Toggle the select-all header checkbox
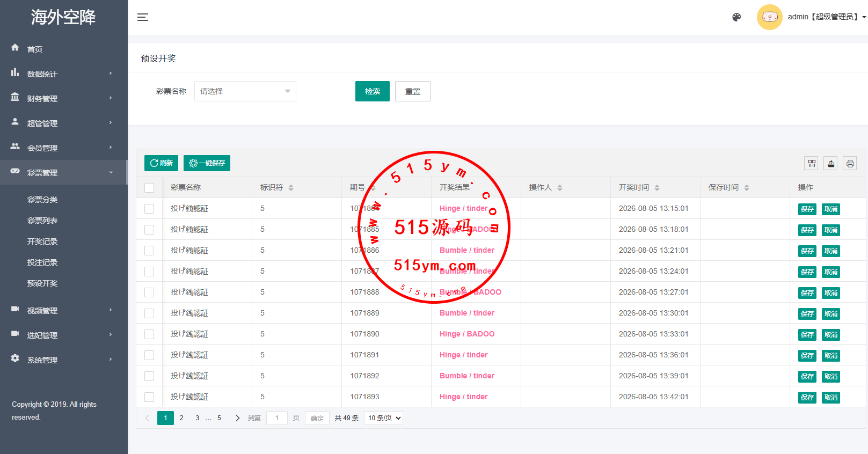 pos(149,188)
